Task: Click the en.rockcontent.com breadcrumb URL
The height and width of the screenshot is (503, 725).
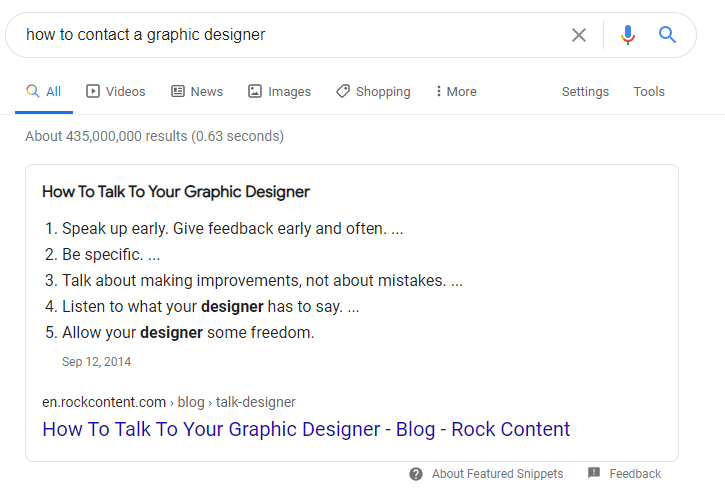Action: tap(104, 402)
